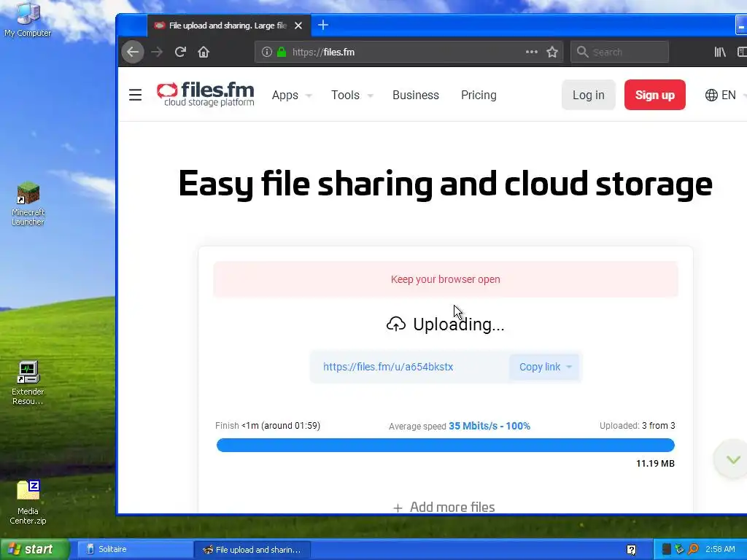The height and width of the screenshot is (560, 747).
Task: Open the Business page
Action: pos(415,96)
